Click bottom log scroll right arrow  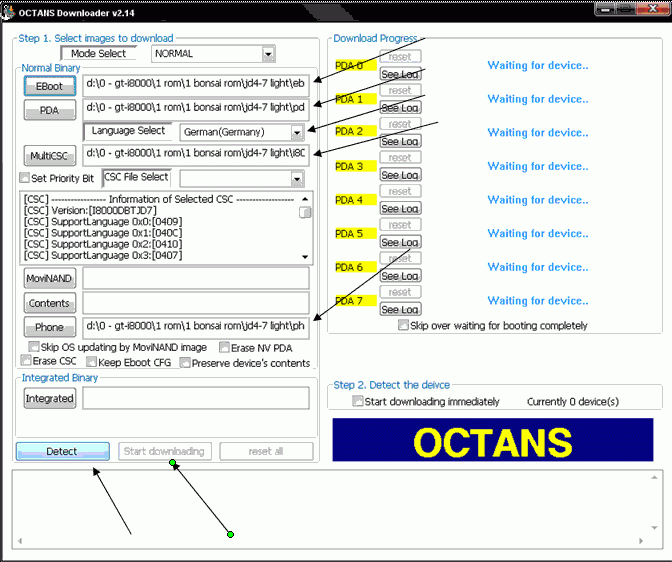pos(641,541)
